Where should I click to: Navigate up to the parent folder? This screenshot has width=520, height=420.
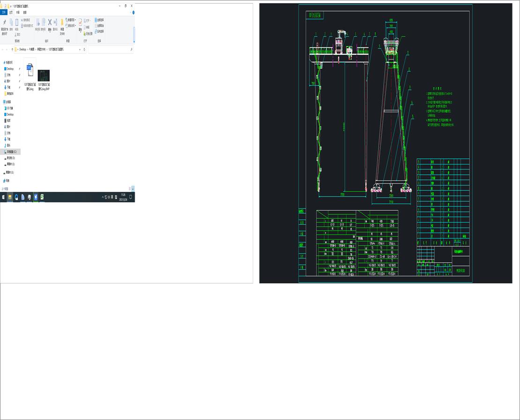(x=12, y=49)
